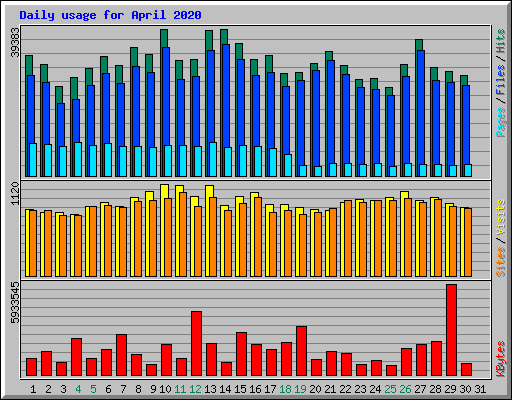The image size is (512, 400).
Task: Click day 30 on the x-axis
Action: coord(465,389)
